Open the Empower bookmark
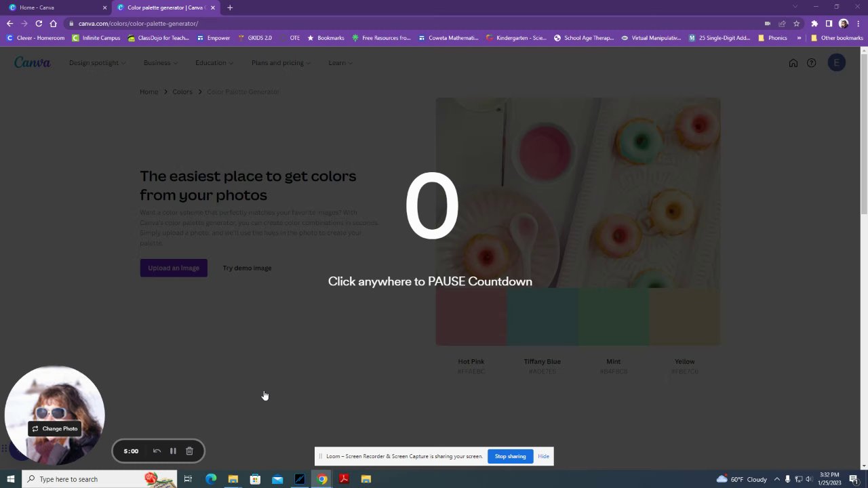 [214, 38]
